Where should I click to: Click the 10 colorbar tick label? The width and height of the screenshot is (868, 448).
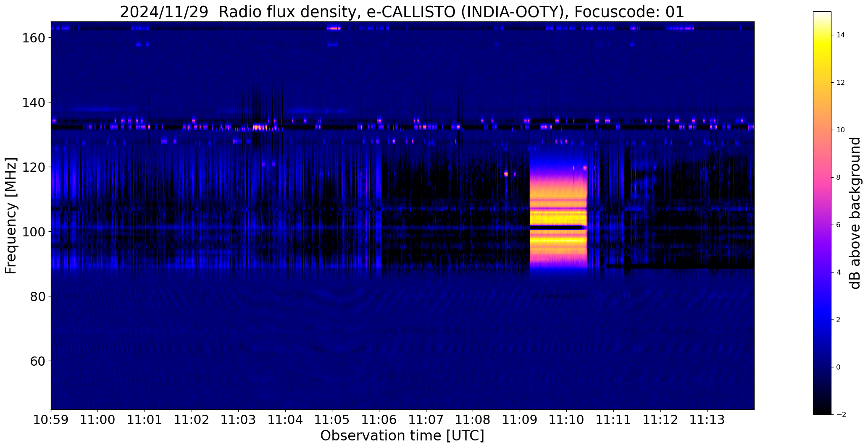841,130
